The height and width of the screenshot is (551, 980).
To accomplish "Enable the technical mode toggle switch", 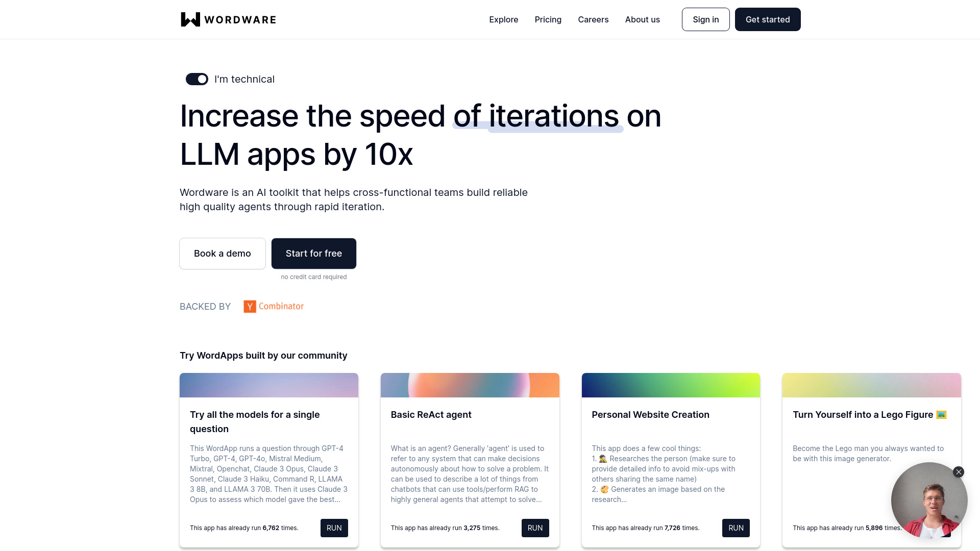I will [x=197, y=80].
